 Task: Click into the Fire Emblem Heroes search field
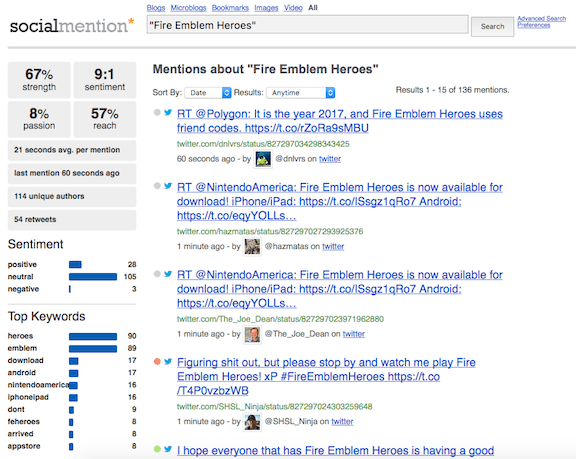tap(307, 25)
